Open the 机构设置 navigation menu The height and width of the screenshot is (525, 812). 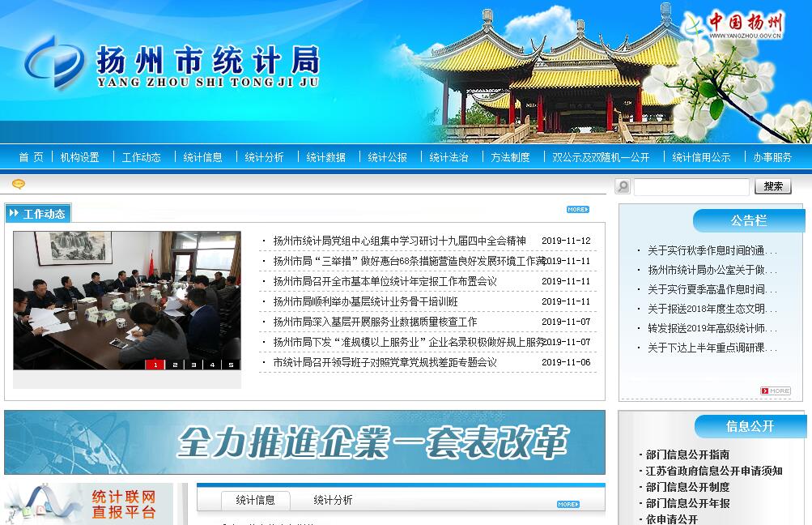coord(79,157)
